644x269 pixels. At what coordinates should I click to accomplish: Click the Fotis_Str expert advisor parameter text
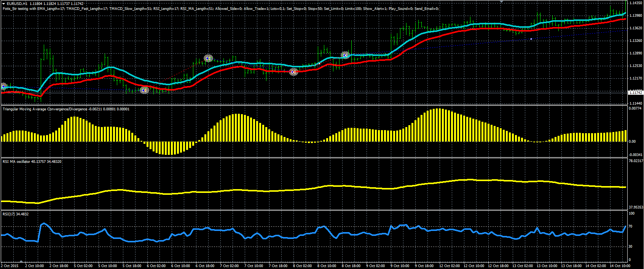pos(221,8)
